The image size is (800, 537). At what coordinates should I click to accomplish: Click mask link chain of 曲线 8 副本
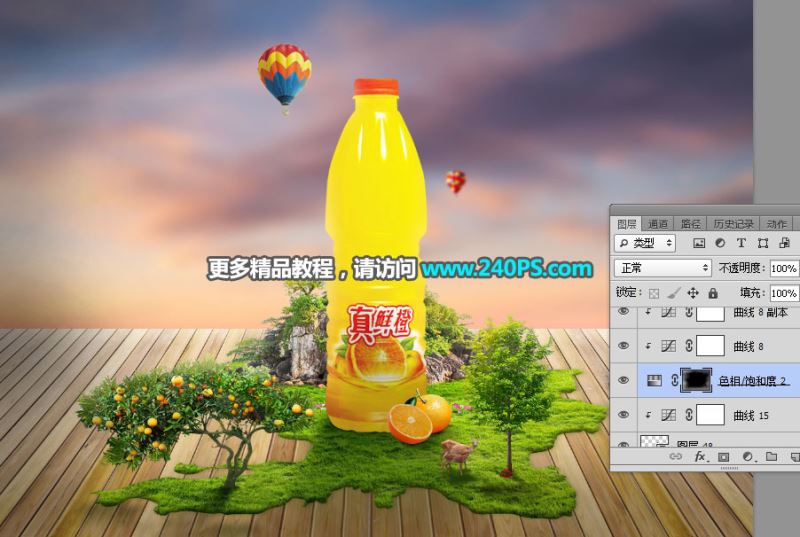click(689, 312)
